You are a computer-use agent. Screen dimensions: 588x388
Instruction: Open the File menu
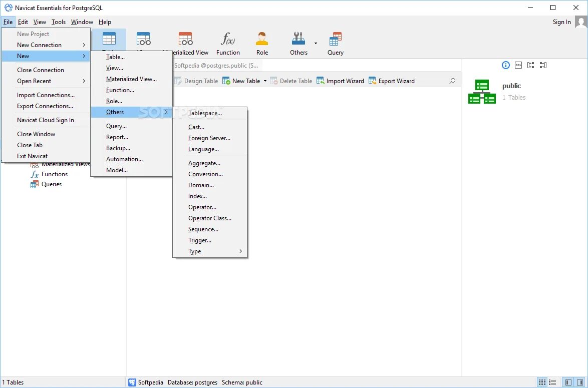[8, 22]
